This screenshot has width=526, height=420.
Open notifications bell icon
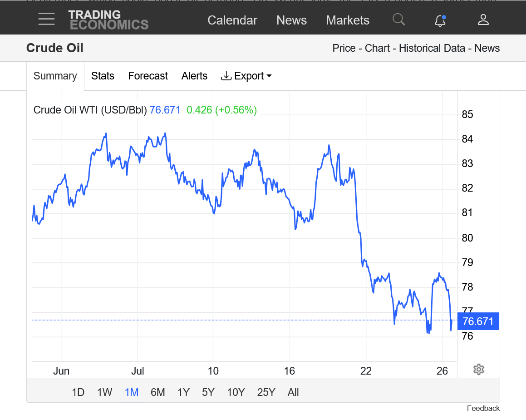point(440,20)
